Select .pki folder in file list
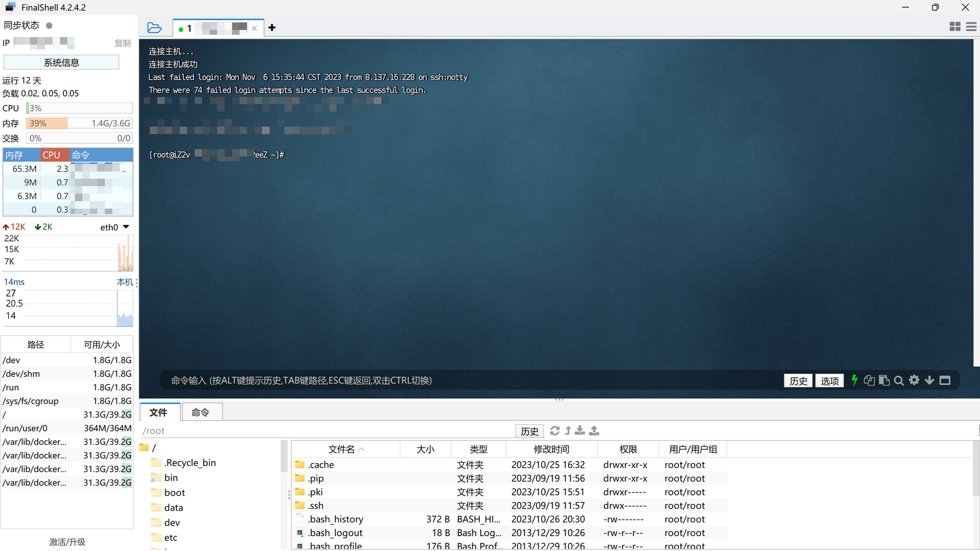The height and width of the screenshot is (551, 980). click(x=509, y=492)
